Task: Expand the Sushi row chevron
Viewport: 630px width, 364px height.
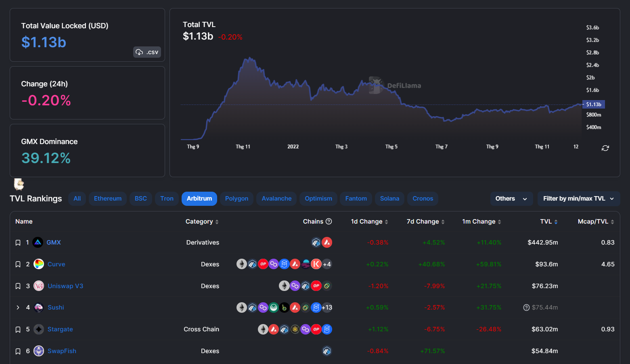Action: click(18, 308)
